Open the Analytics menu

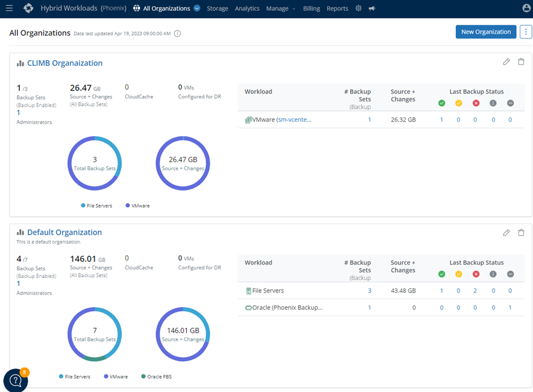pos(247,8)
